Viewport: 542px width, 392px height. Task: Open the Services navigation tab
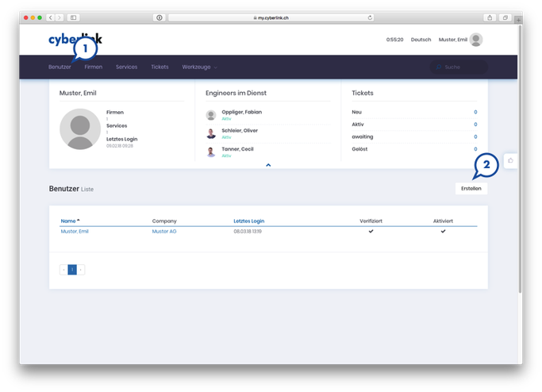pyautogui.click(x=126, y=67)
